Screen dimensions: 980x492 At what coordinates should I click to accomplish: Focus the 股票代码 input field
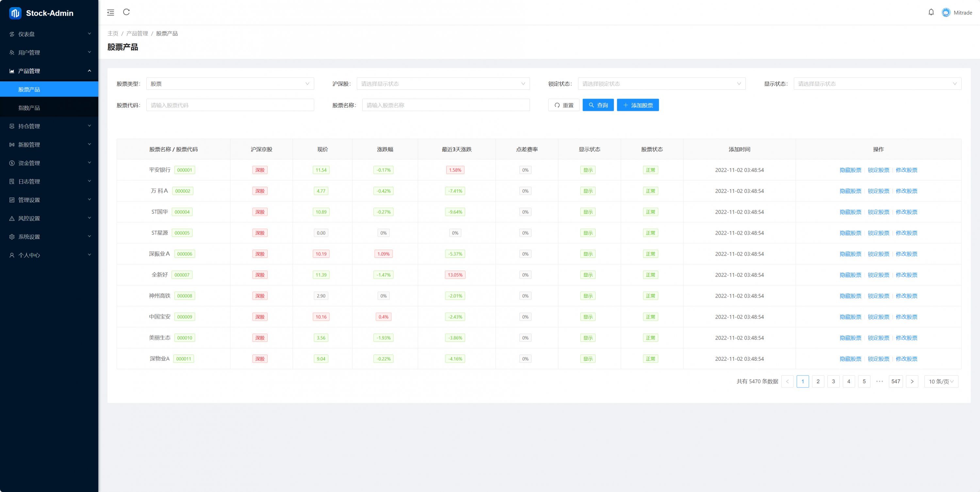click(230, 105)
